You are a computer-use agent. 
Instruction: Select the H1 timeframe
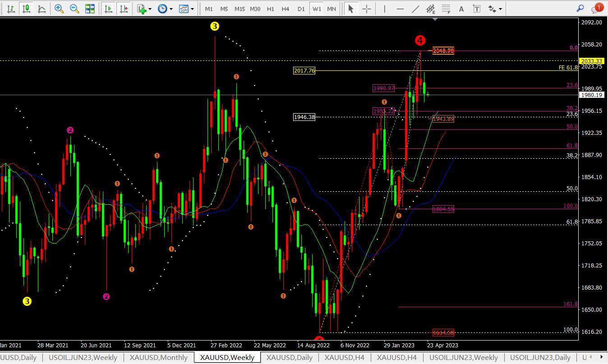271,9
